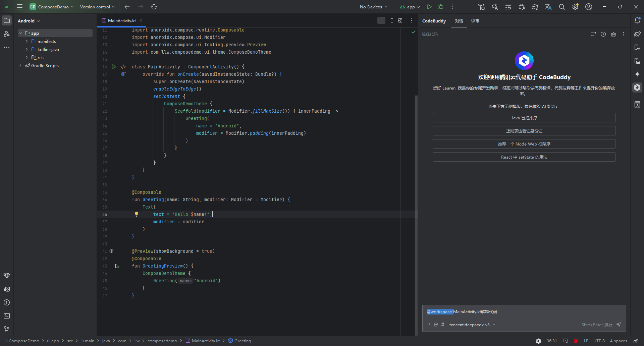Screen dimensions: 644x346
Task: Open CodeBuddy chat history clock icon
Action: (603, 34)
